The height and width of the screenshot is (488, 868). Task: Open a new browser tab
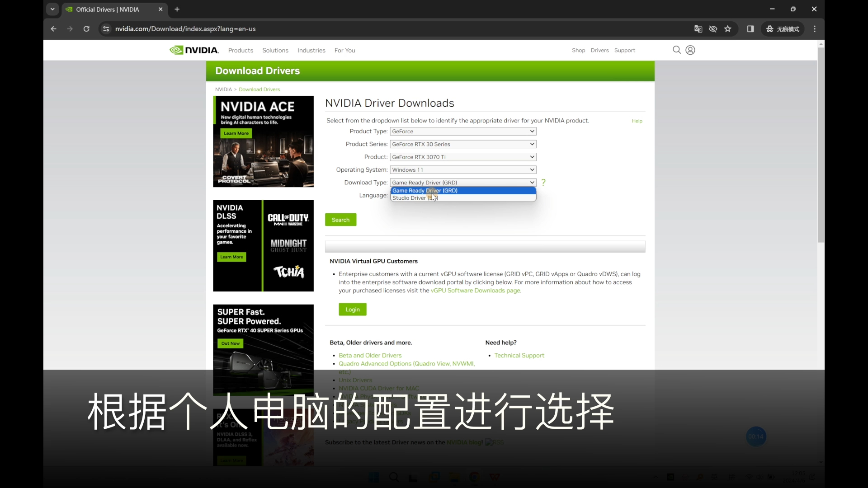tap(177, 9)
